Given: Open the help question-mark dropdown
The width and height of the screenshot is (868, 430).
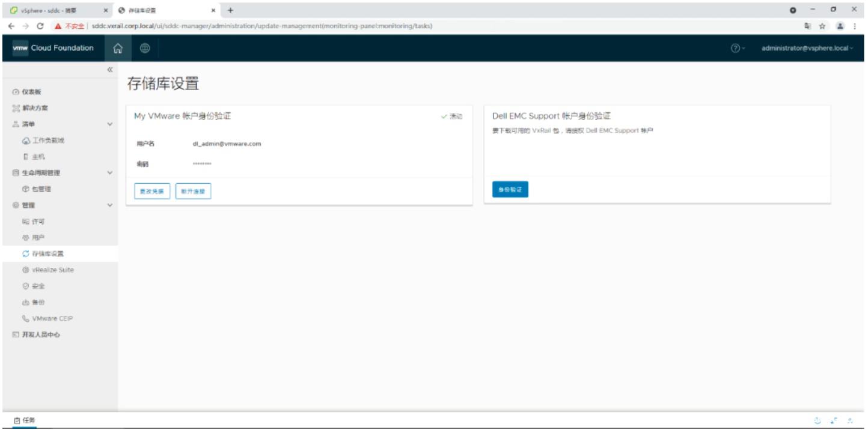Looking at the screenshot, I should click(x=738, y=48).
